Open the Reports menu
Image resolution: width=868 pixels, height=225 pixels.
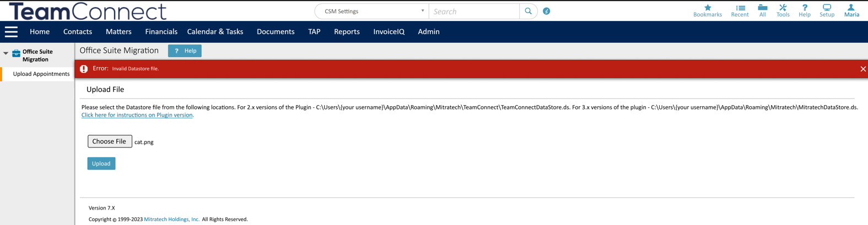tap(347, 32)
